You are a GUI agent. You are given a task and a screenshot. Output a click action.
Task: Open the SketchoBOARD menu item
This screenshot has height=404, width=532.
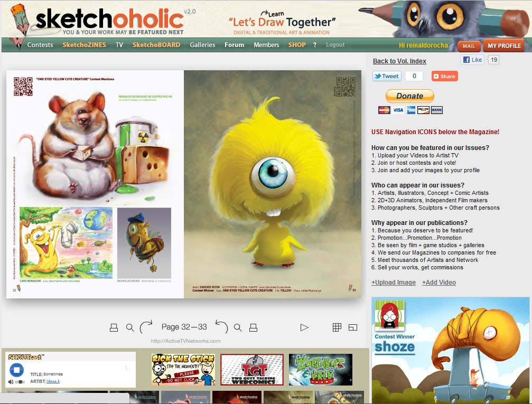coord(156,45)
